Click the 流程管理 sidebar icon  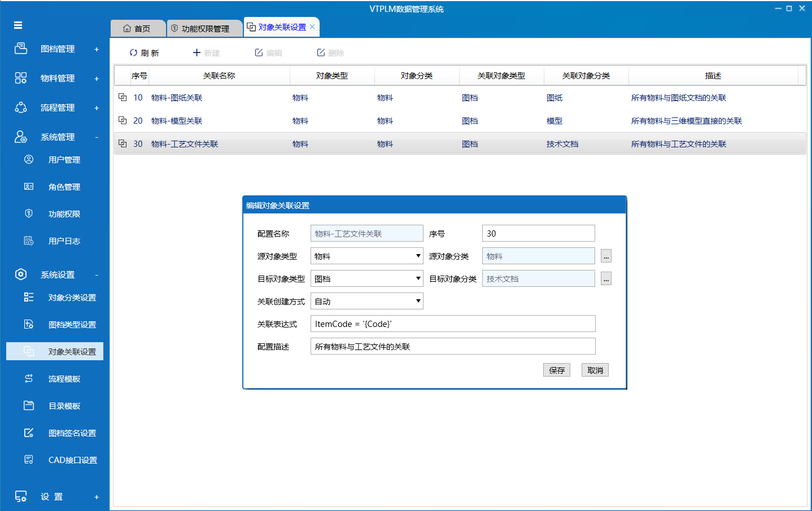tap(21, 107)
